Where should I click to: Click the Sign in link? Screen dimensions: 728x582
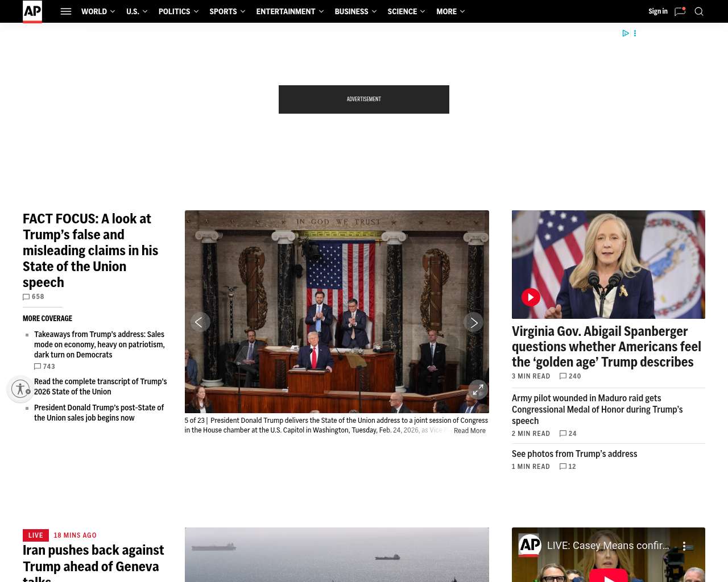pyautogui.click(x=657, y=11)
